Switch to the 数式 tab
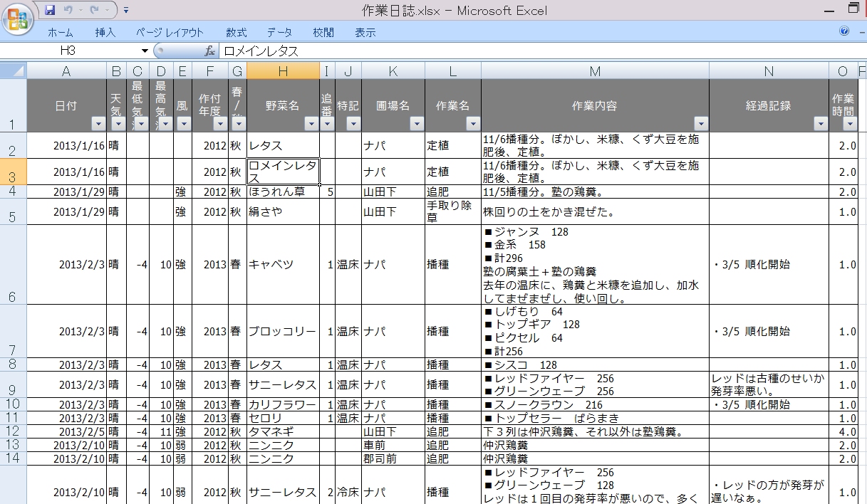Screen dimensions: 867x504 click(237, 32)
